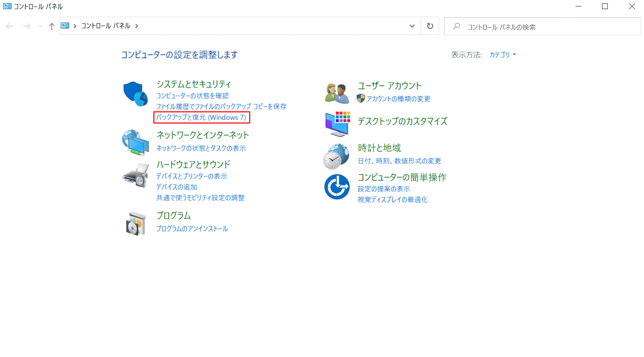Open コンピューターの簡単操作 category
The height and width of the screenshot is (357, 644).
pos(402,177)
